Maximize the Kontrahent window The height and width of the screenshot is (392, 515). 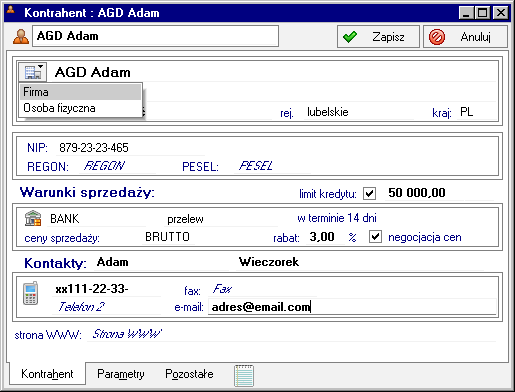tap(482, 13)
